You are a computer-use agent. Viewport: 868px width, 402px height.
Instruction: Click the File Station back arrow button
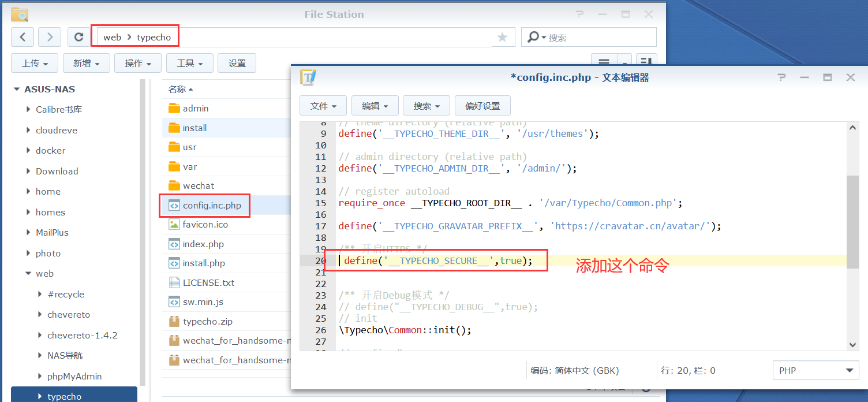click(x=23, y=37)
